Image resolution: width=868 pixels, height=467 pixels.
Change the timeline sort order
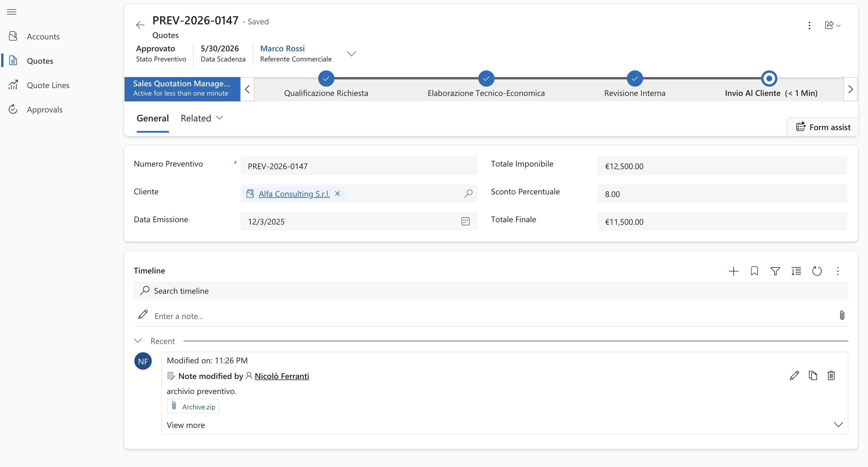(796, 271)
